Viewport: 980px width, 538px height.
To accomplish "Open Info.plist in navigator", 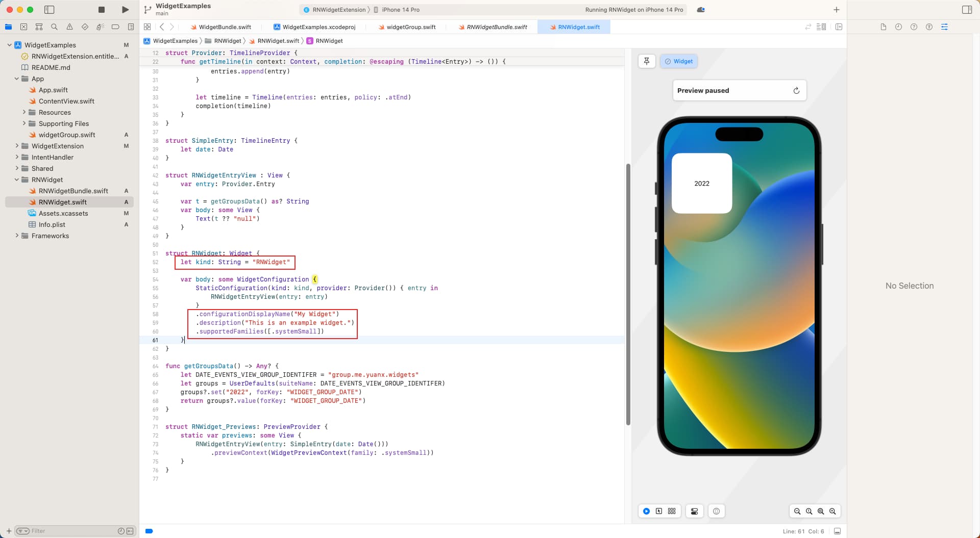I will tap(52, 224).
